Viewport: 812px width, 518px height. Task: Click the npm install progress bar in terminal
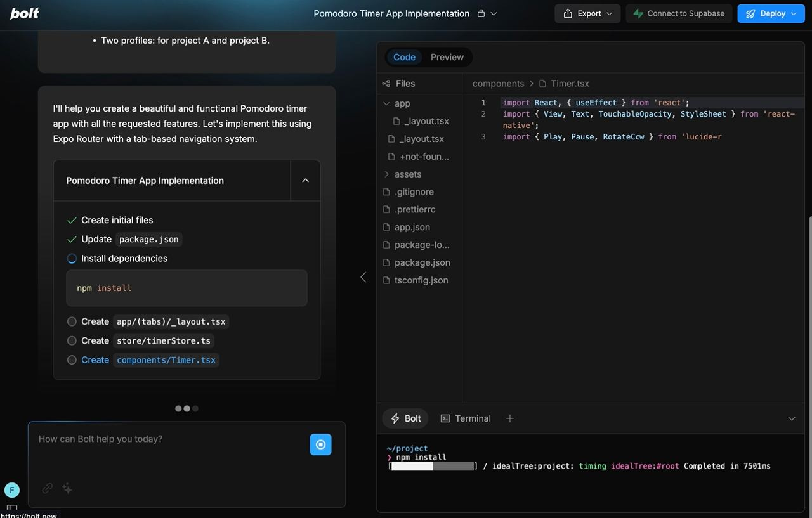click(433, 466)
